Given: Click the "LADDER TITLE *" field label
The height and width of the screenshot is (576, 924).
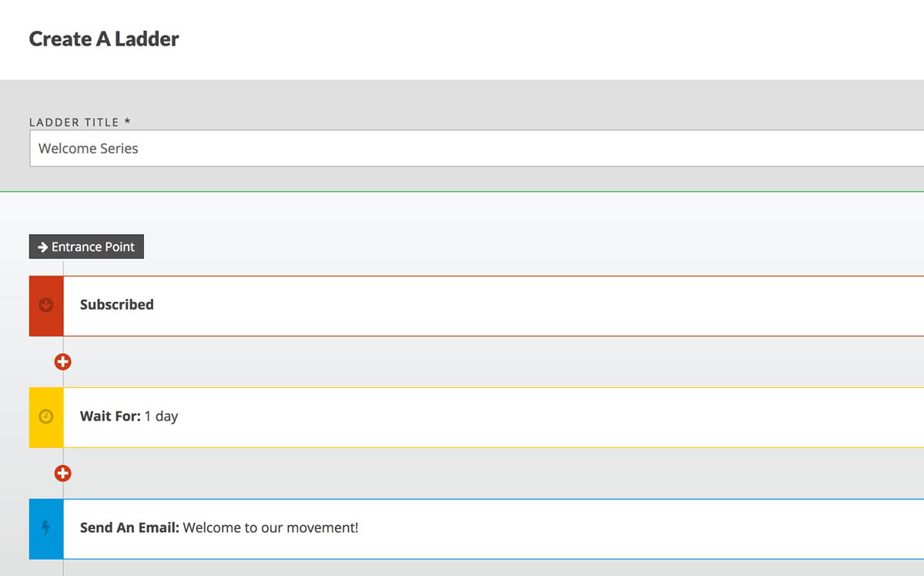Looking at the screenshot, I should tap(79, 122).
